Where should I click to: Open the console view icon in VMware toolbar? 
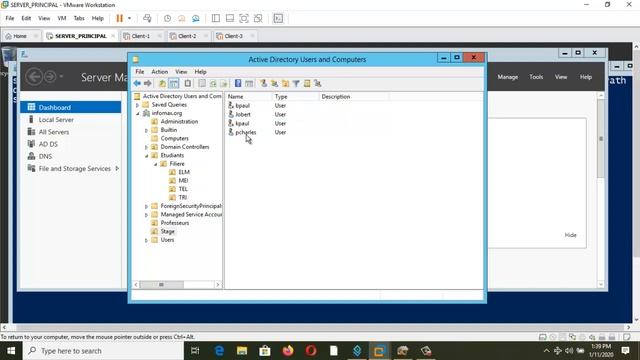[278, 18]
